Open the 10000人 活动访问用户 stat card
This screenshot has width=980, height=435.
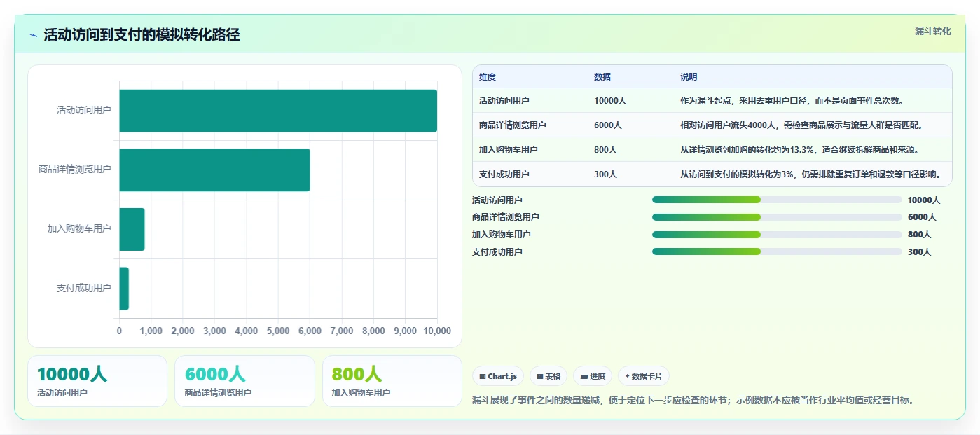(x=97, y=381)
